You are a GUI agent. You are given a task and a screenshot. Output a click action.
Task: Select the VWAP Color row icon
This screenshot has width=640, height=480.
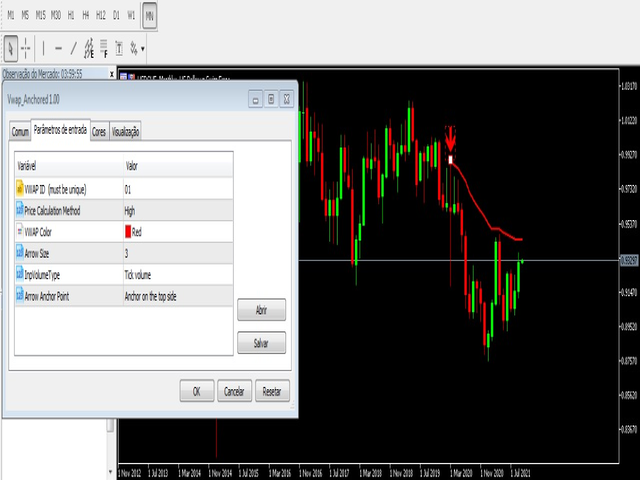tap(20, 231)
